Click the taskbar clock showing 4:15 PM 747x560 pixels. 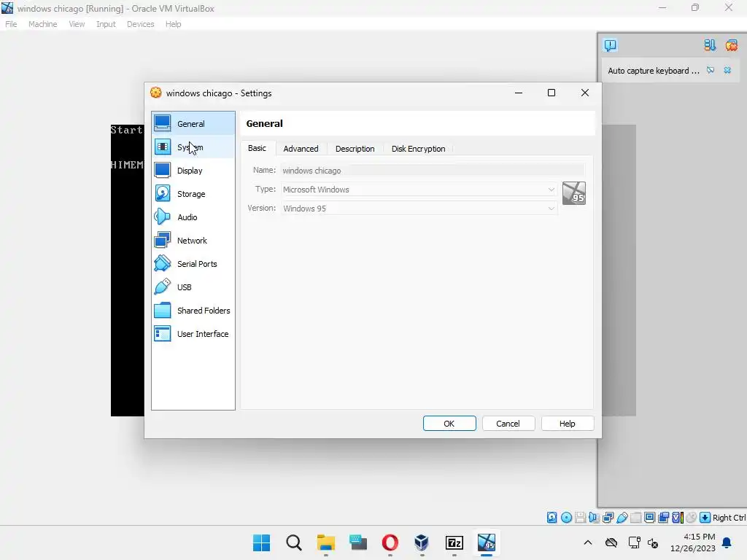(x=693, y=542)
